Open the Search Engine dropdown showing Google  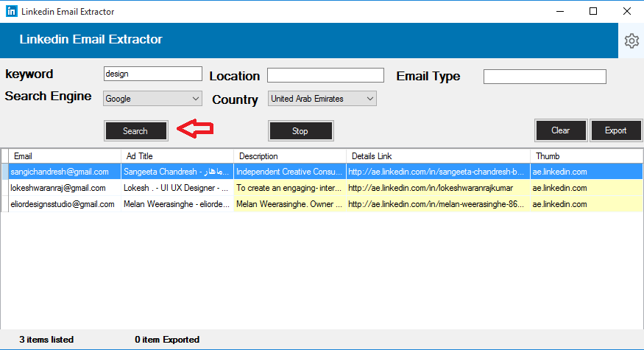click(x=152, y=99)
